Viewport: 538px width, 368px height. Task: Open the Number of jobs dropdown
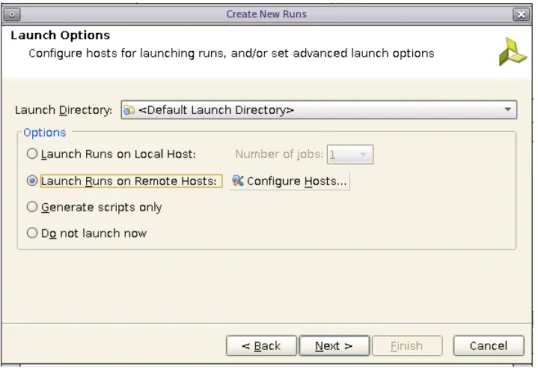pyautogui.click(x=350, y=155)
